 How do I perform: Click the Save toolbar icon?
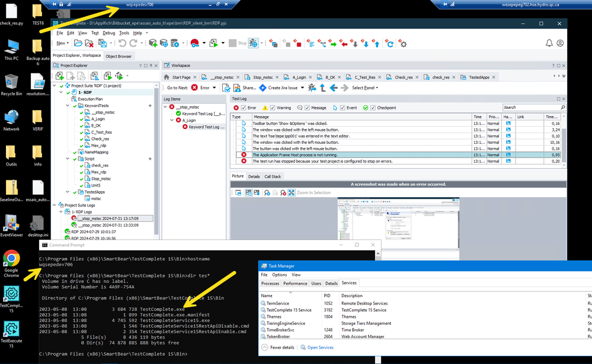103,43
